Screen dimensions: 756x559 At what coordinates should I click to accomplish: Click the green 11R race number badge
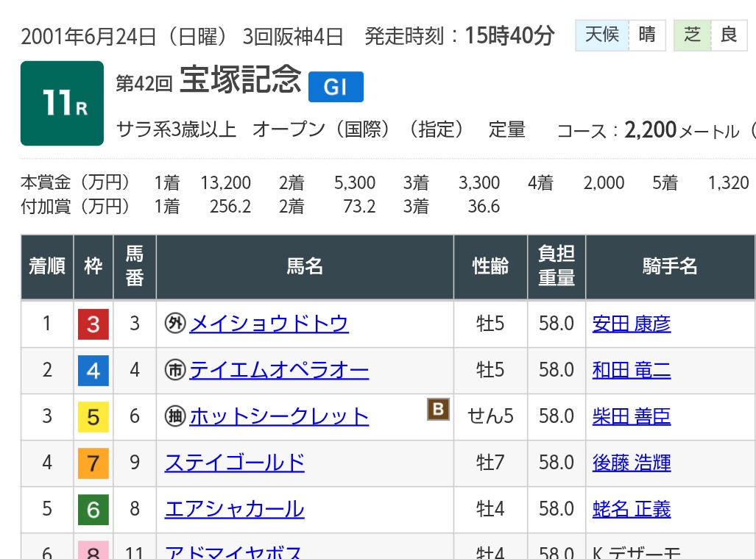(63, 103)
